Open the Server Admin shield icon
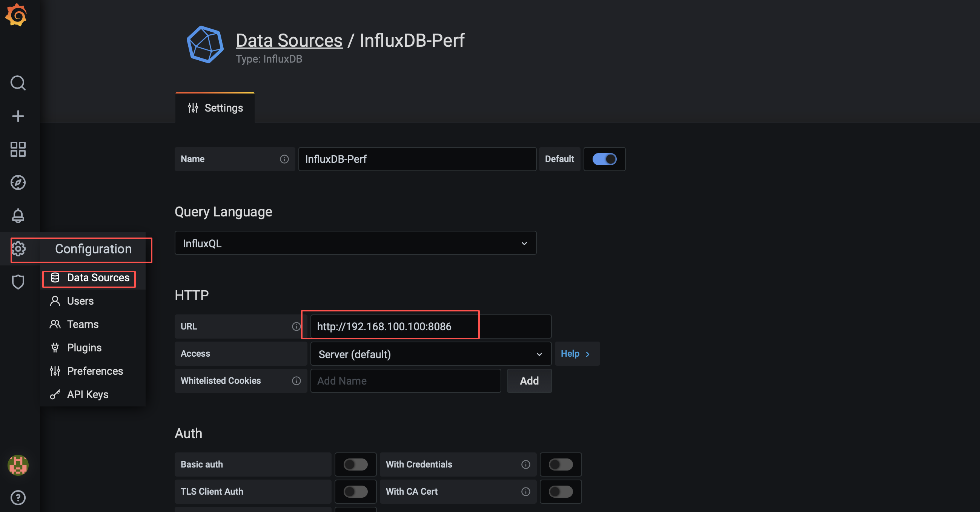The height and width of the screenshot is (512, 980). (x=18, y=282)
